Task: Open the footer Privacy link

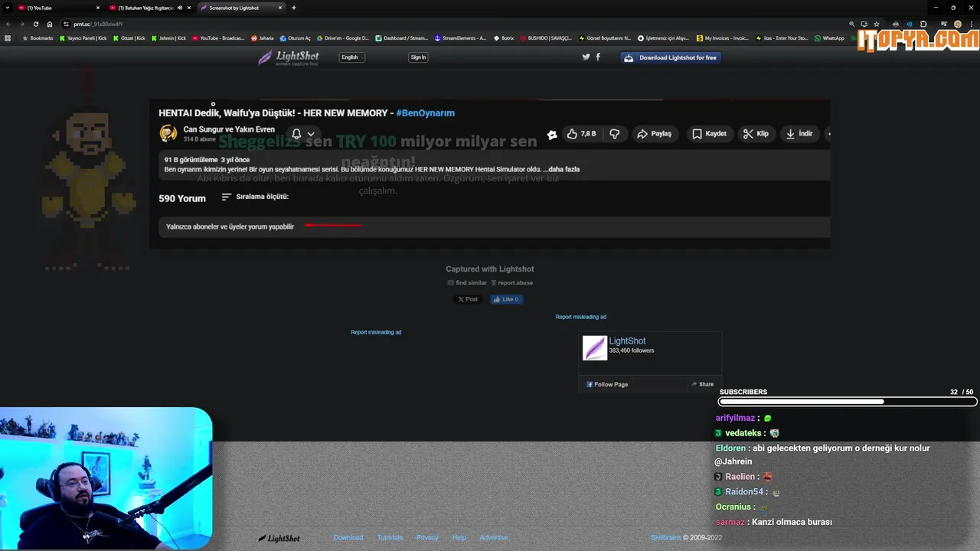Action: click(x=427, y=537)
